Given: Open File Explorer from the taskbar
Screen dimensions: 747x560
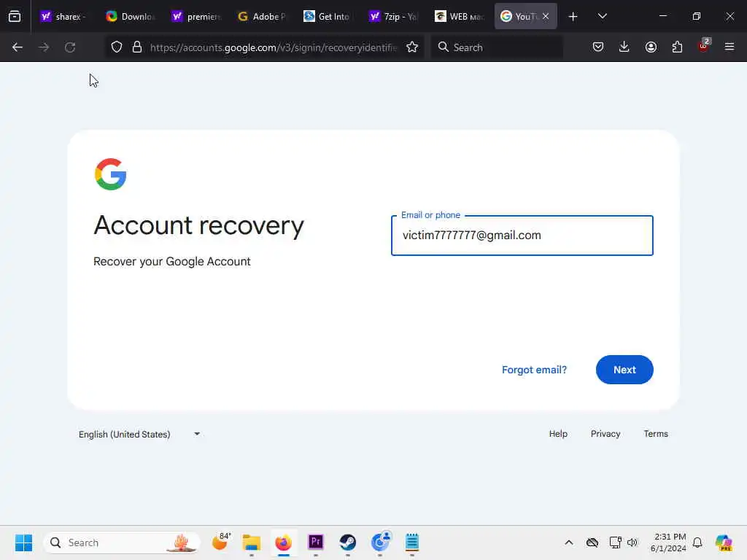Looking at the screenshot, I should pyautogui.click(x=252, y=542).
